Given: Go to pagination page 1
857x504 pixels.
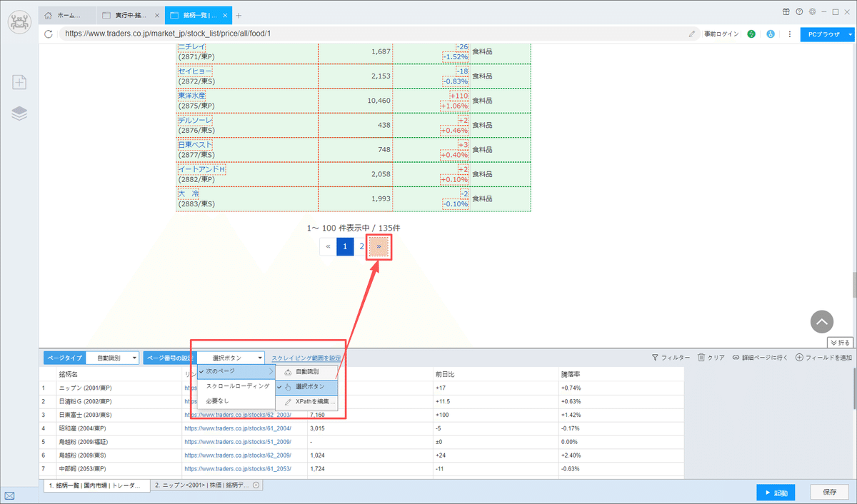Looking at the screenshot, I should pos(345,246).
